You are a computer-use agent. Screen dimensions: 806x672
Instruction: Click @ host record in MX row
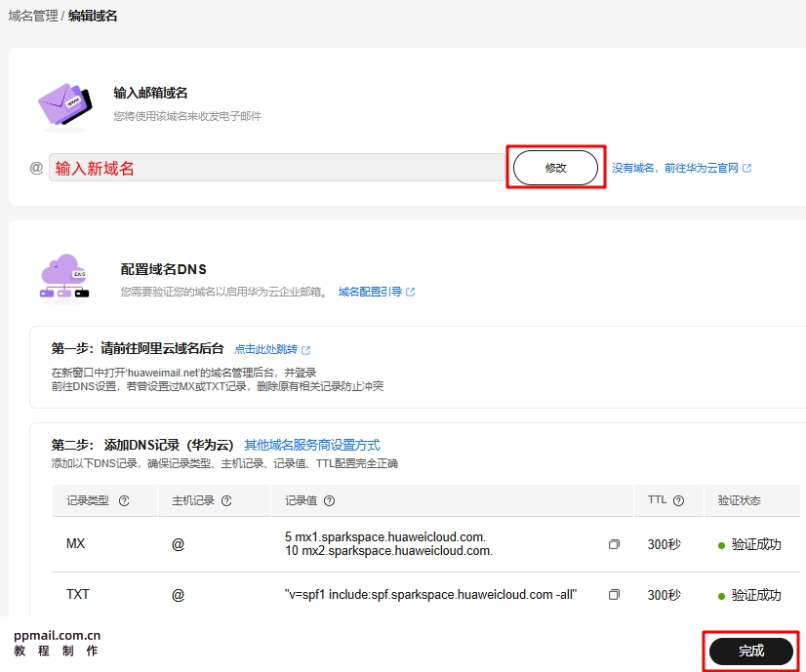[178, 544]
